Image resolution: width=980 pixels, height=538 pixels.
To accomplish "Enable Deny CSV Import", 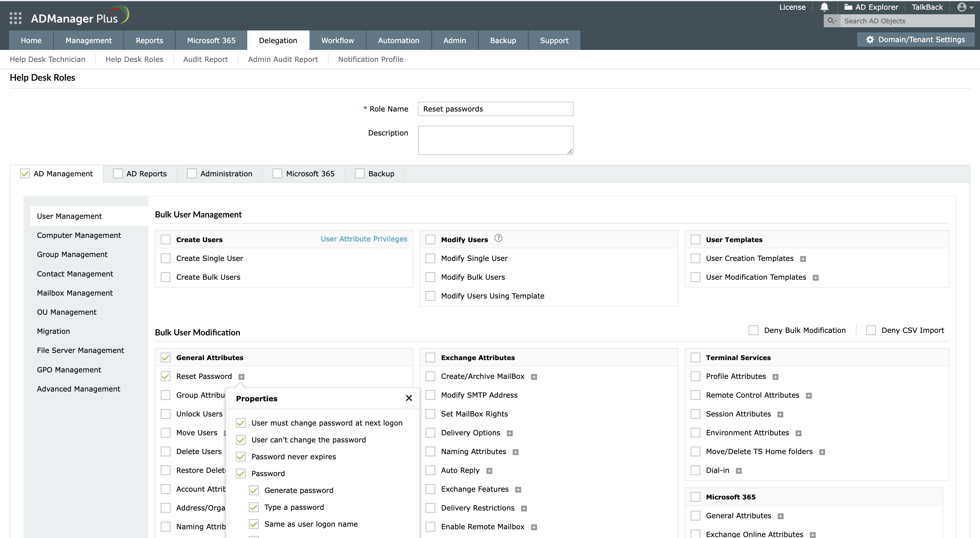I will click(x=871, y=330).
